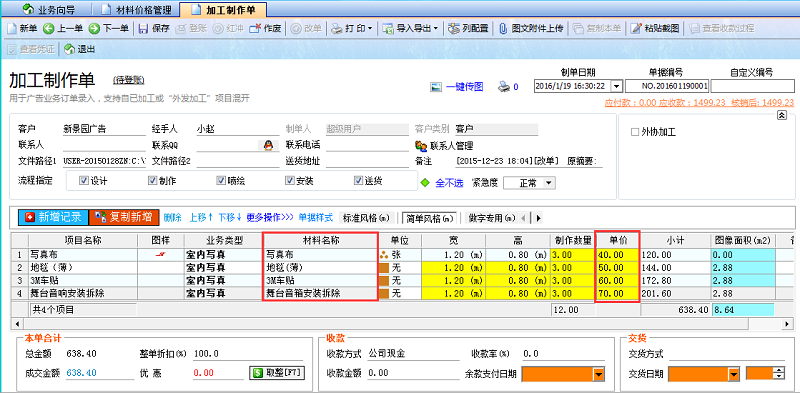The height and width of the screenshot is (393, 800).
Task: Switch to the 业务向导 tab
Action: pyautogui.click(x=48, y=10)
